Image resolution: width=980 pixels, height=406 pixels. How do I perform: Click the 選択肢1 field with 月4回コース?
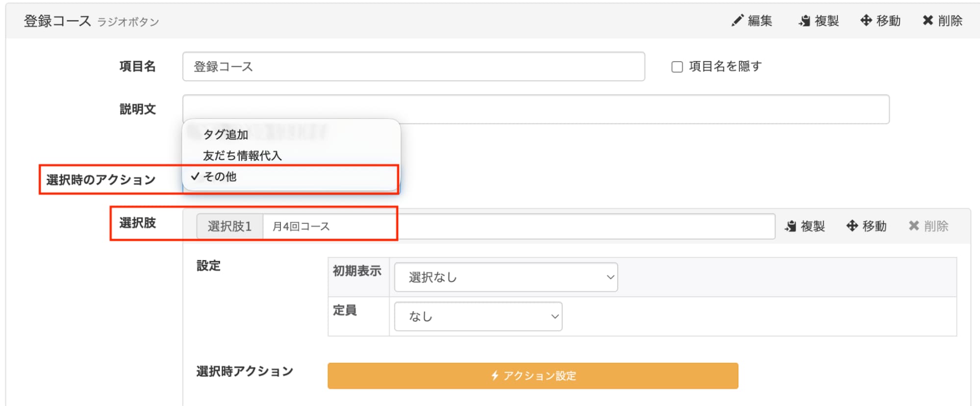click(x=519, y=226)
